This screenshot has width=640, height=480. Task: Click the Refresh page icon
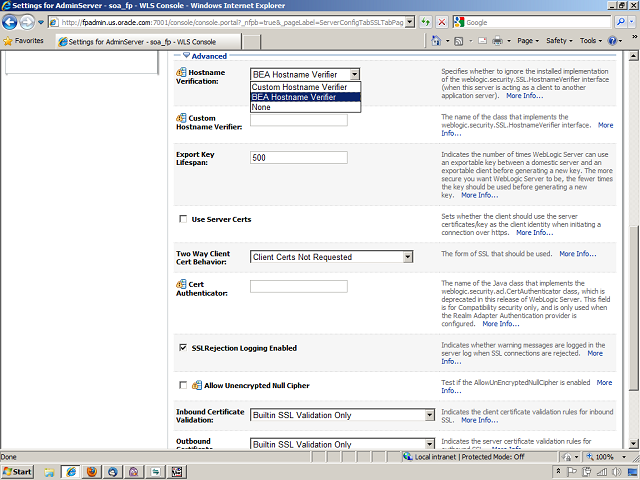[426, 22]
